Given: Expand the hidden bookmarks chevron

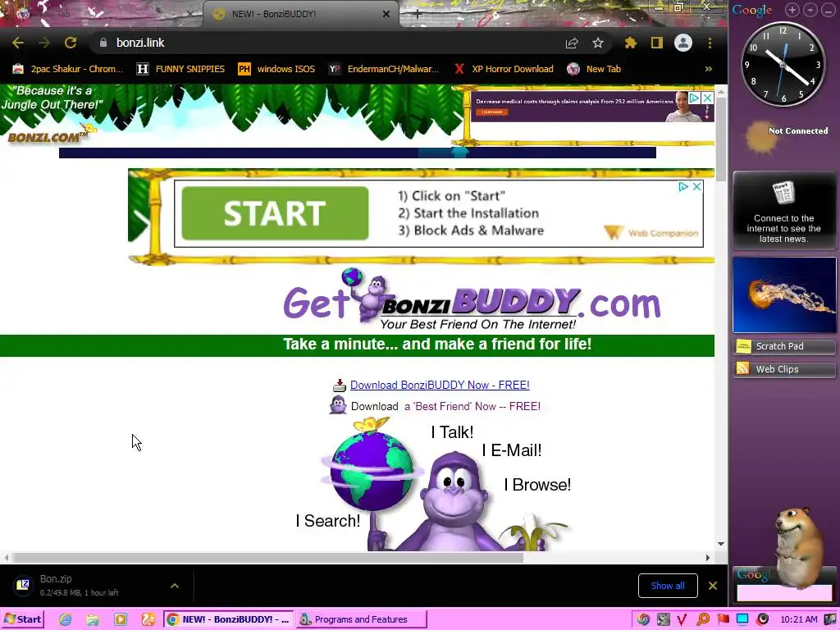Looking at the screenshot, I should click(x=708, y=69).
